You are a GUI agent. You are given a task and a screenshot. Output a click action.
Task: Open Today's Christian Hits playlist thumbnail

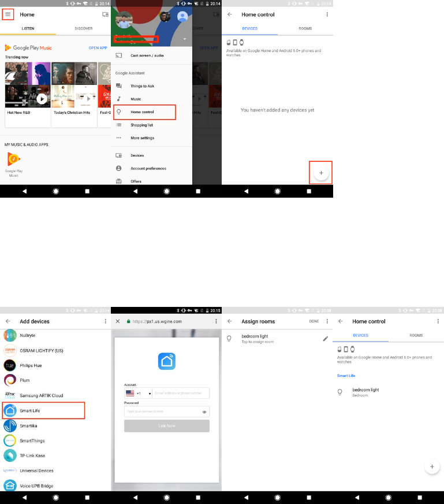click(x=74, y=85)
